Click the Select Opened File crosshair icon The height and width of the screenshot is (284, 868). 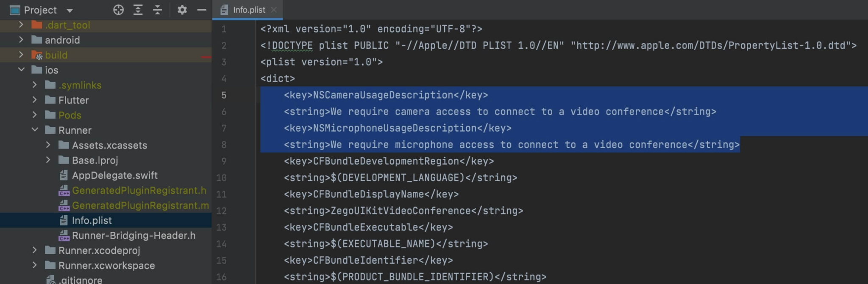click(119, 10)
